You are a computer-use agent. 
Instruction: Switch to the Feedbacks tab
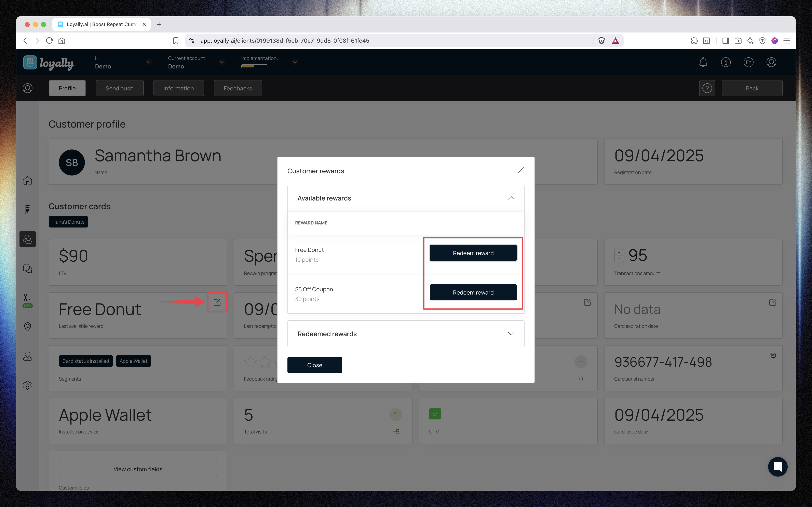238,88
